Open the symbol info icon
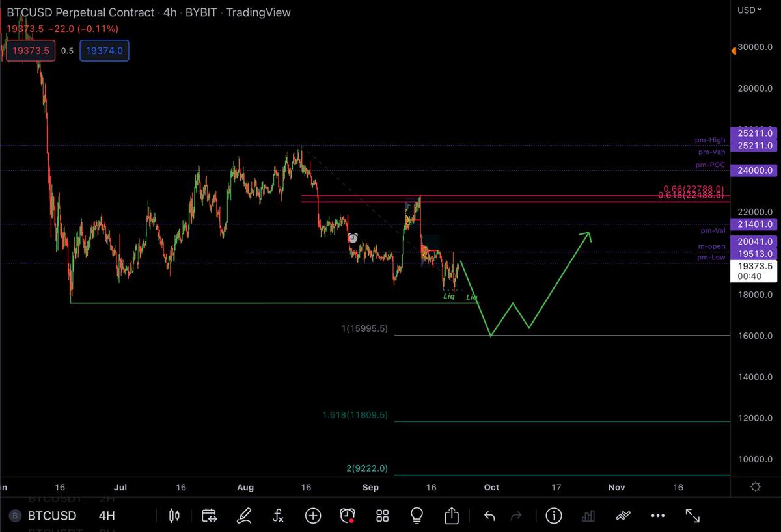This screenshot has width=781, height=532. point(554,516)
